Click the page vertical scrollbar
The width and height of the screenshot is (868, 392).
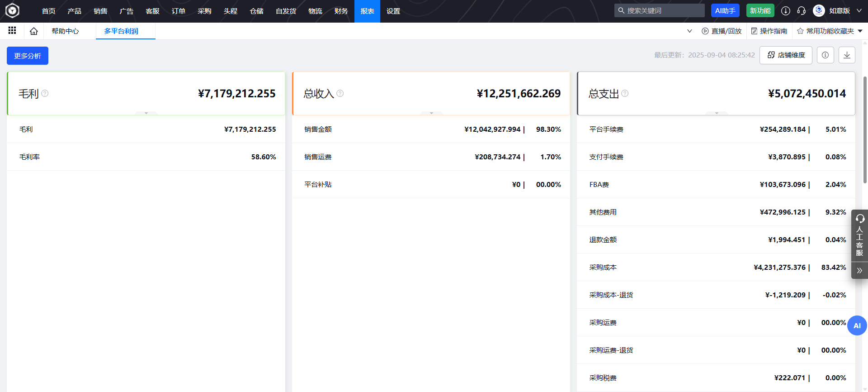(865, 131)
